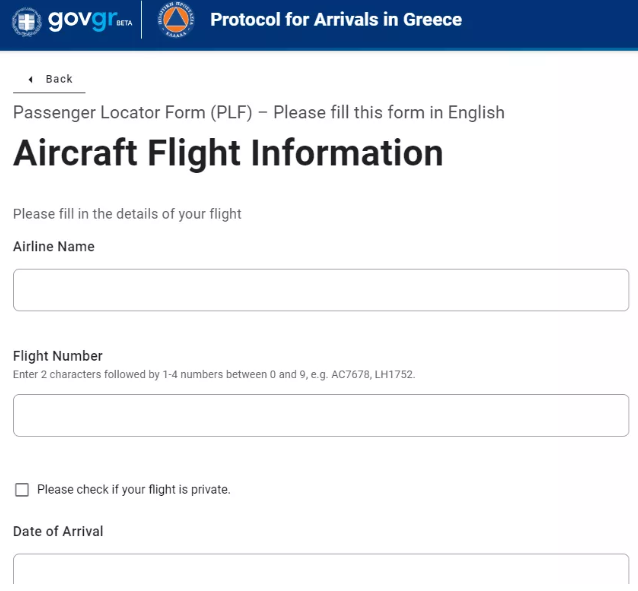Click the Flight Number label
This screenshot has width=638, height=591.
click(58, 356)
